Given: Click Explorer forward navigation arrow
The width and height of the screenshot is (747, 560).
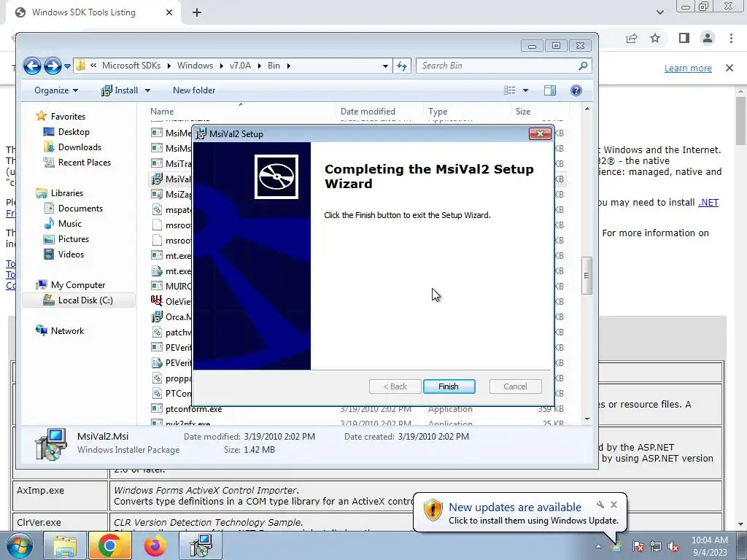Looking at the screenshot, I should coord(53,66).
